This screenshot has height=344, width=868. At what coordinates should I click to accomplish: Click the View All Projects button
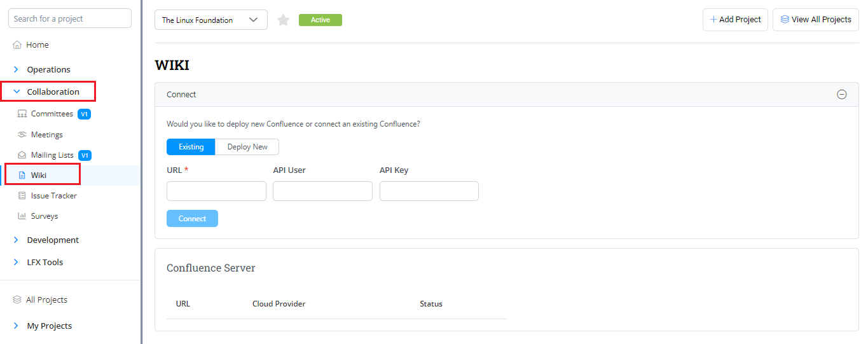(815, 20)
